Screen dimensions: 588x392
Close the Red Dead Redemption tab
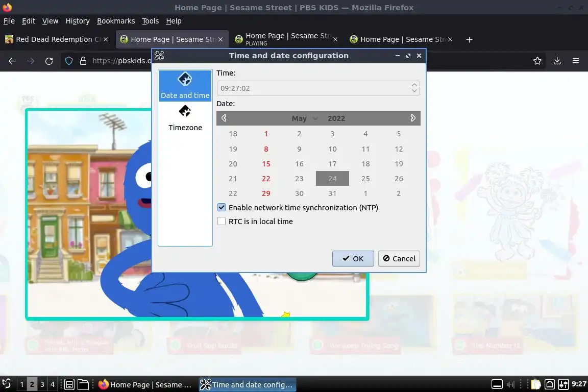click(106, 39)
